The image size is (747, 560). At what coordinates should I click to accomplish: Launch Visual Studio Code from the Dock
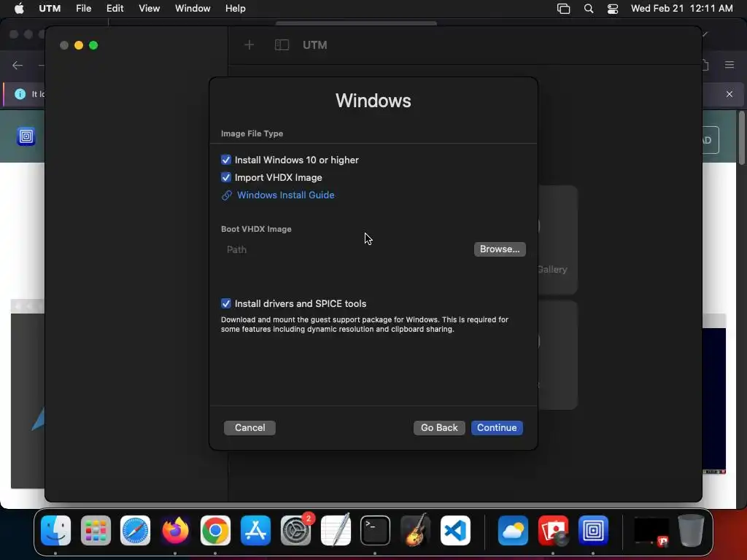[455, 530]
